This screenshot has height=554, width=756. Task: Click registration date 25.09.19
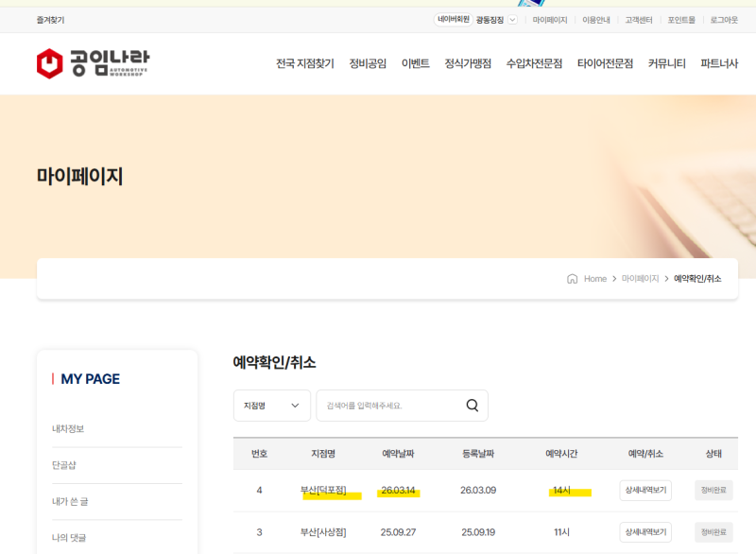click(x=478, y=532)
